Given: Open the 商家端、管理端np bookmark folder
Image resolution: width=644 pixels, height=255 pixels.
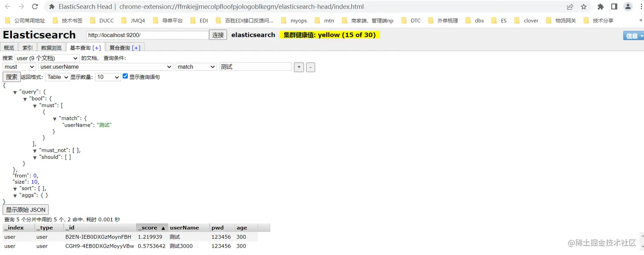Looking at the screenshot, I should coord(368,20).
